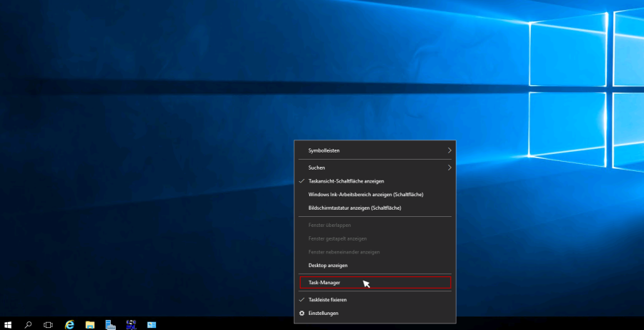Click the rightmost pinned taskbar app icon

152,324
